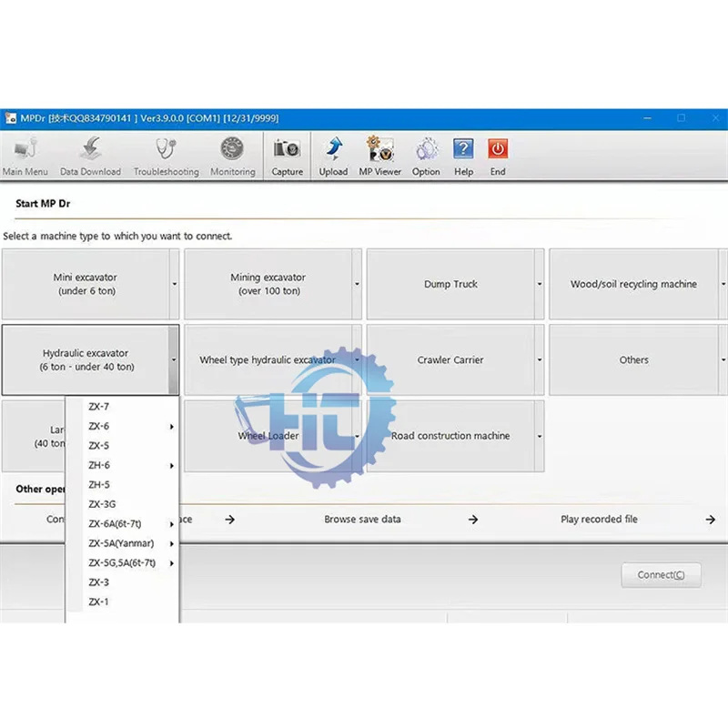Select the Others machine type
The image size is (728, 728).
633,359
